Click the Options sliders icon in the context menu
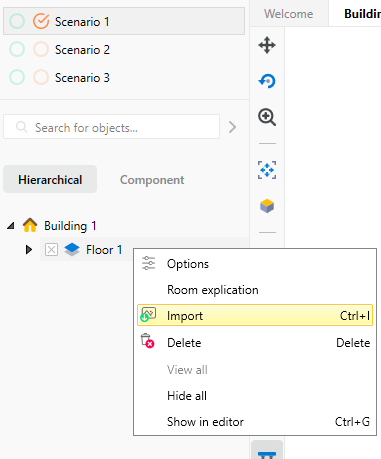The image size is (381, 459). (148, 263)
